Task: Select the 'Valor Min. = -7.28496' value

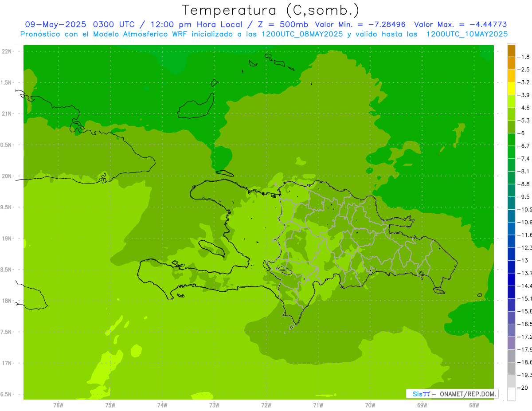Action: point(360,24)
